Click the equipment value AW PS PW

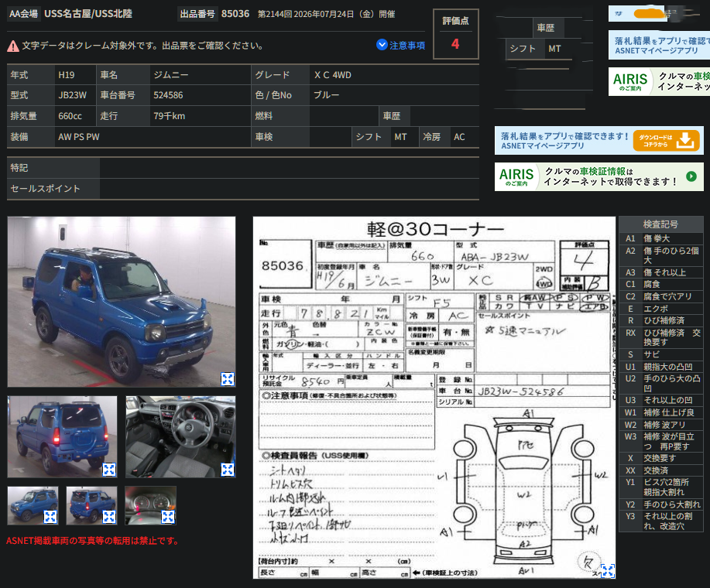79,137
